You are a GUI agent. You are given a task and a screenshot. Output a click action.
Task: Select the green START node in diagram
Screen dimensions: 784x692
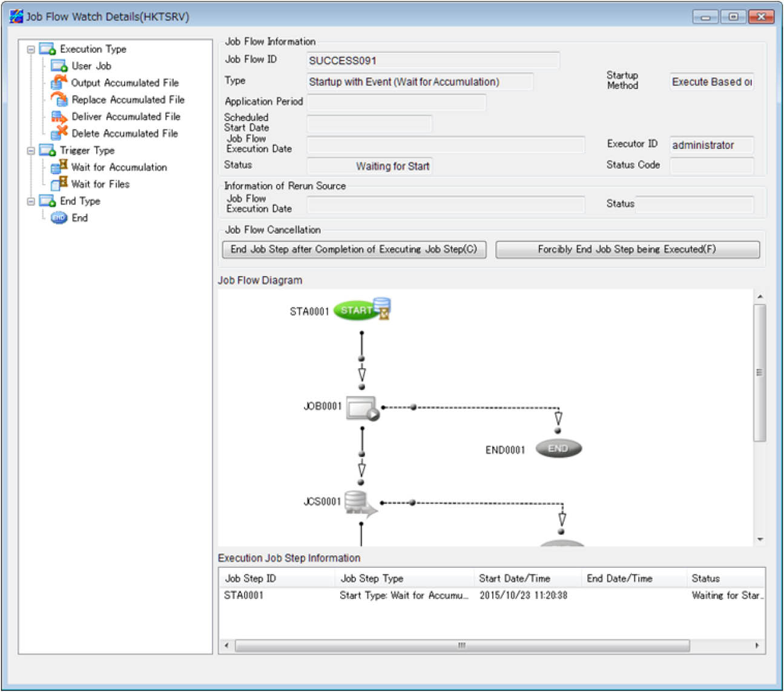click(355, 311)
